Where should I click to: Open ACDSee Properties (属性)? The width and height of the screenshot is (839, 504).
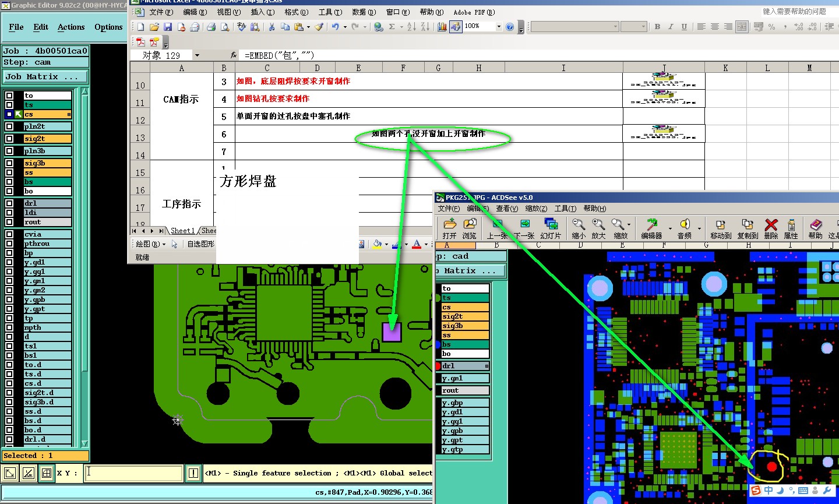pyautogui.click(x=791, y=228)
